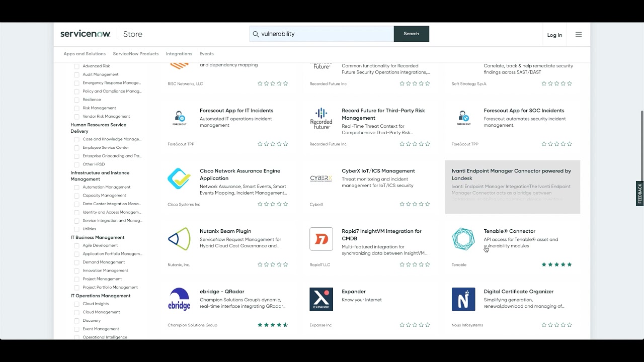The image size is (644, 362).
Task: Click star rating under Cisco Systems Inc
Action: pos(273,204)
